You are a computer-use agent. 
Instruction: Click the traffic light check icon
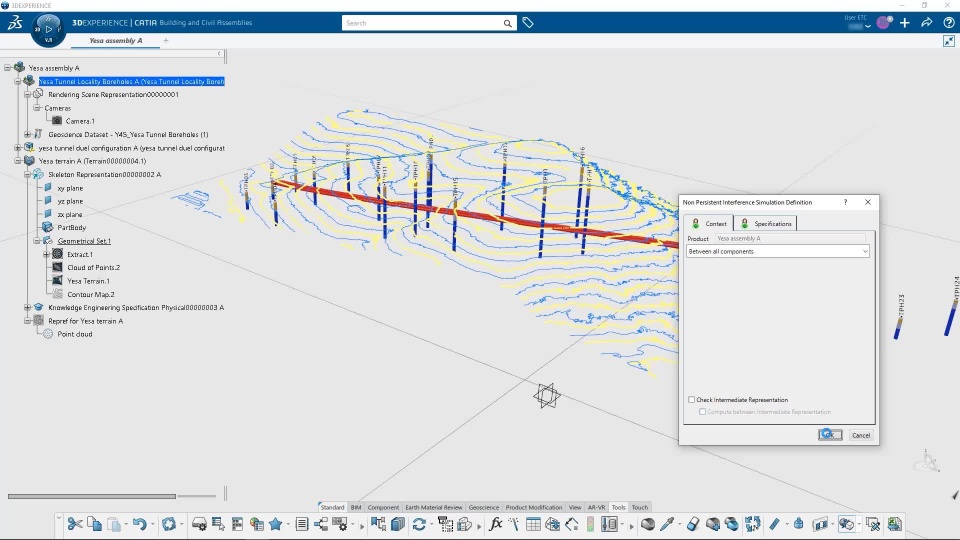(x=590, y=524)
